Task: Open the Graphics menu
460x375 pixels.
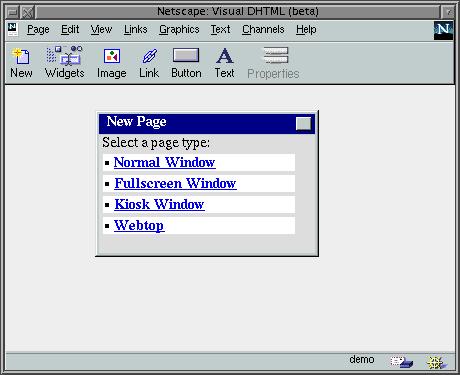Action: [x=179, y=30]
